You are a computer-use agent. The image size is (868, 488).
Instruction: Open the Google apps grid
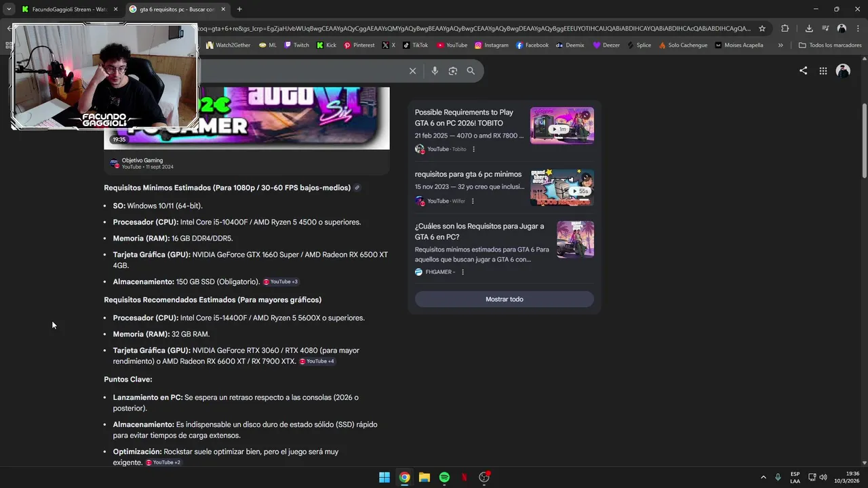coord(823,70)
